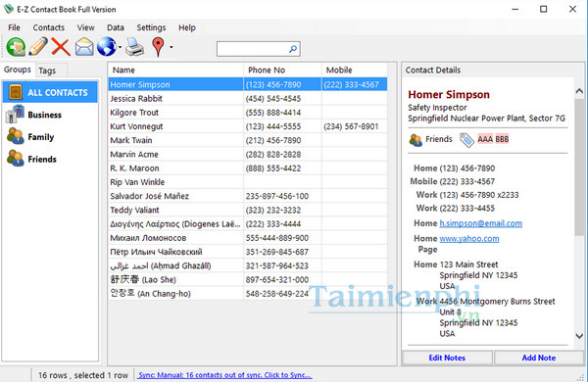Screen dimensions: 588x382
Task: Select the Salvador José Mañez contact
Action: (248, 196)
